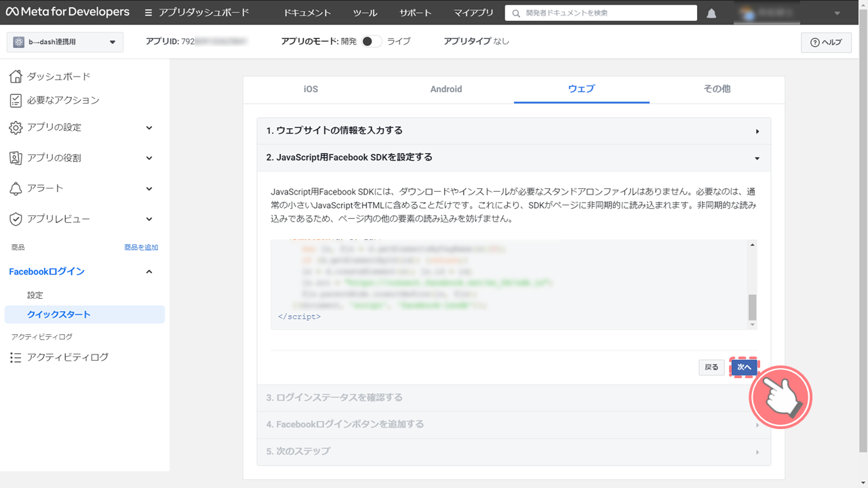Image resolution: width=868 pixels, height=488 pixels.
Task: Click アプリダッシュボード label in top bar
Action: [x=204, y=13]
